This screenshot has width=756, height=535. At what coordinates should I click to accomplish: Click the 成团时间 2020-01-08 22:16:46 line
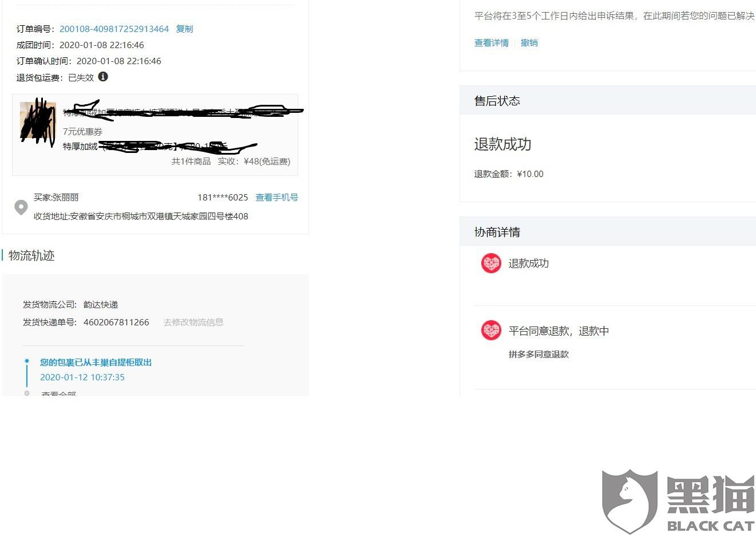80,45
